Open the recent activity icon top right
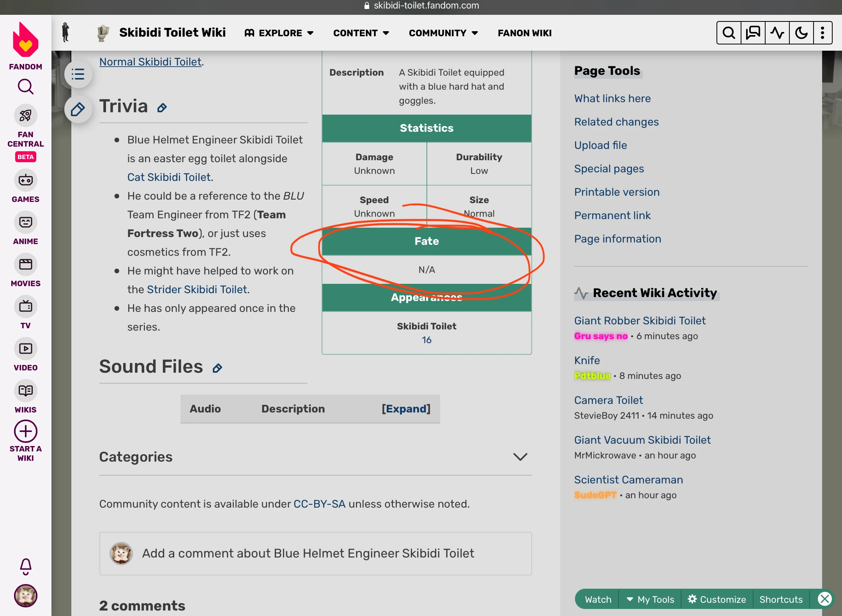 (777, 33)
